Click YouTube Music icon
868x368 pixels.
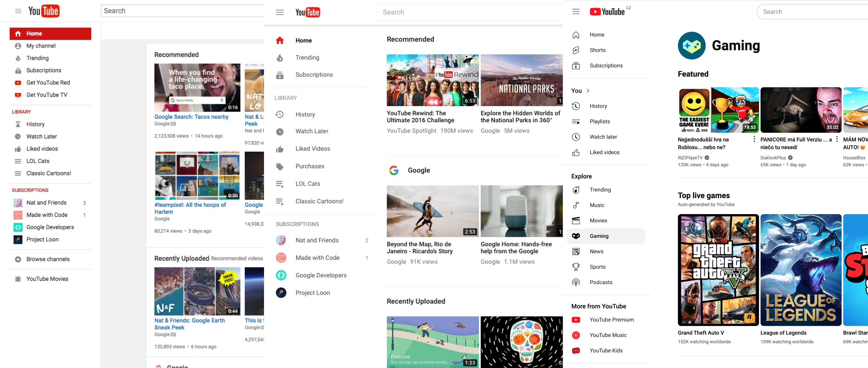(576, 335)
